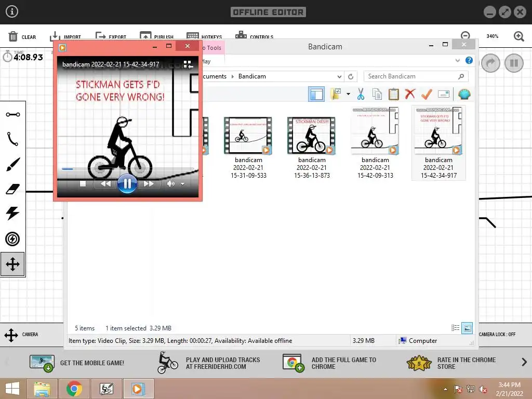The height and width of the screenshot is (399, 532).
Task: Click the Bandicam breadcrumb in address bar
Action: point(252,76)
